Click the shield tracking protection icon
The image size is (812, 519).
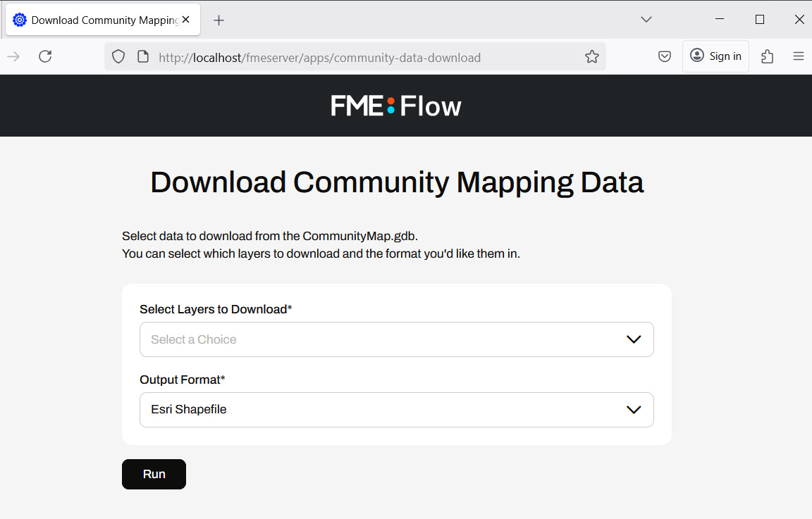point(118,57)
